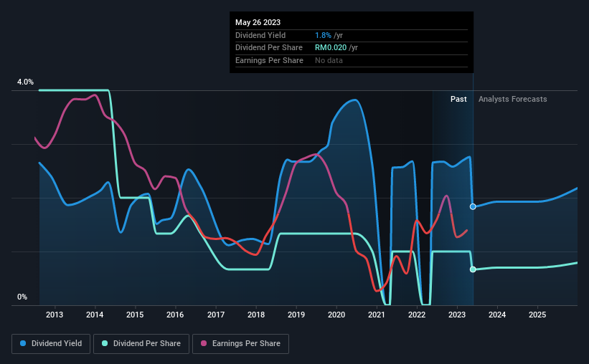This screenshot has width=589, height=364.
Task: Click the Analysts Forecasts label
Action: coord(513,99)
